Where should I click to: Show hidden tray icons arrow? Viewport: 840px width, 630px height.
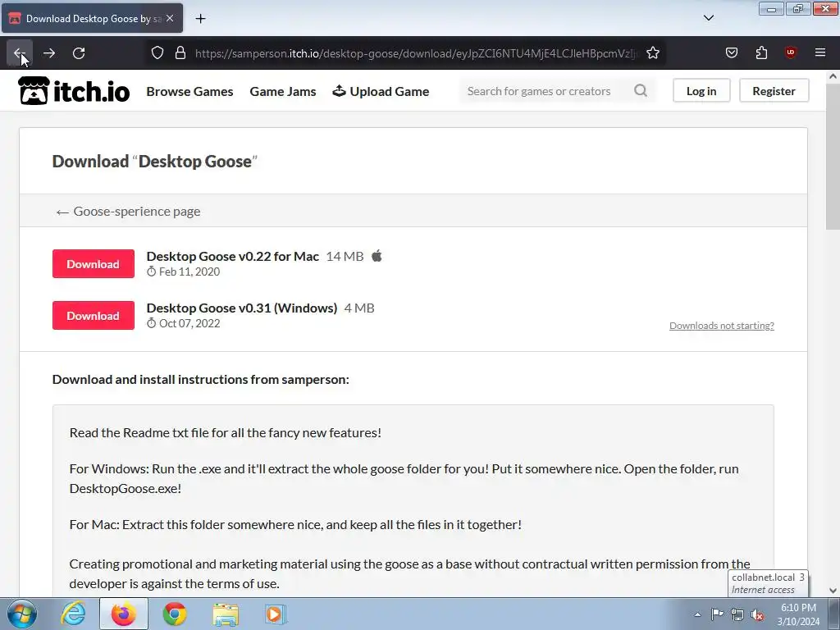(697, 614)
